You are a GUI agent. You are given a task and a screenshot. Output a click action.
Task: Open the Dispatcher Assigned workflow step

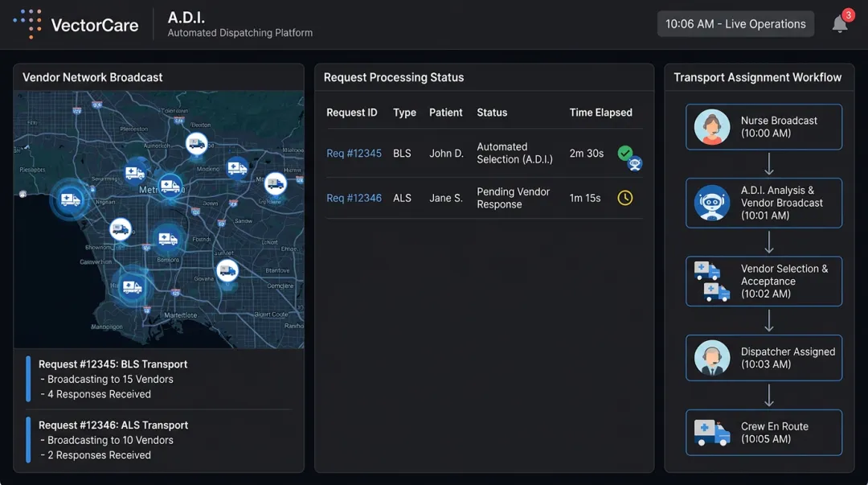764,357
